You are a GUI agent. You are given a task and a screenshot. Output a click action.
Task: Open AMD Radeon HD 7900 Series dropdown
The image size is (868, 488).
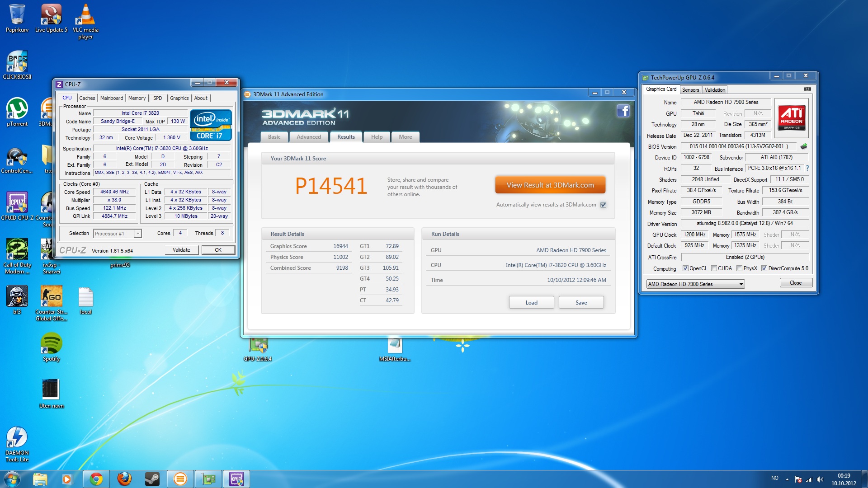(x=695, y=284)
